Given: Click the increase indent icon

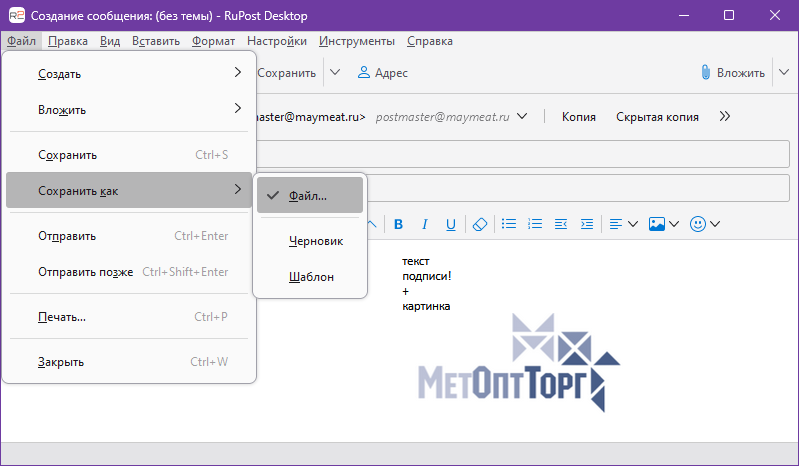Looking at the screenshot, I should coord(587,224).
